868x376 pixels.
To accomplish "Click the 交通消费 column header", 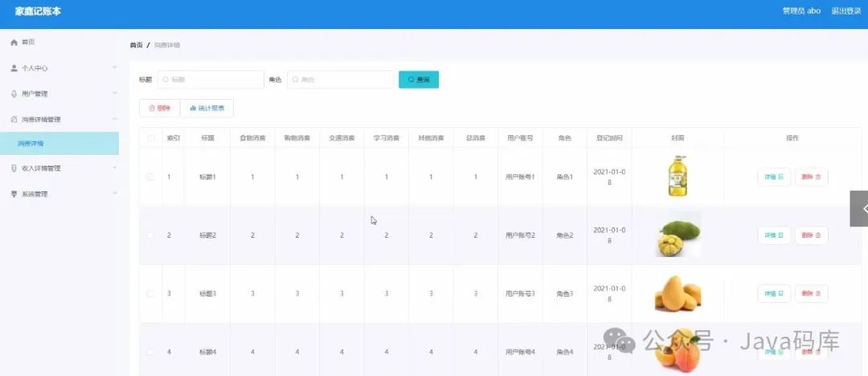I will click(x=342, y=138).
